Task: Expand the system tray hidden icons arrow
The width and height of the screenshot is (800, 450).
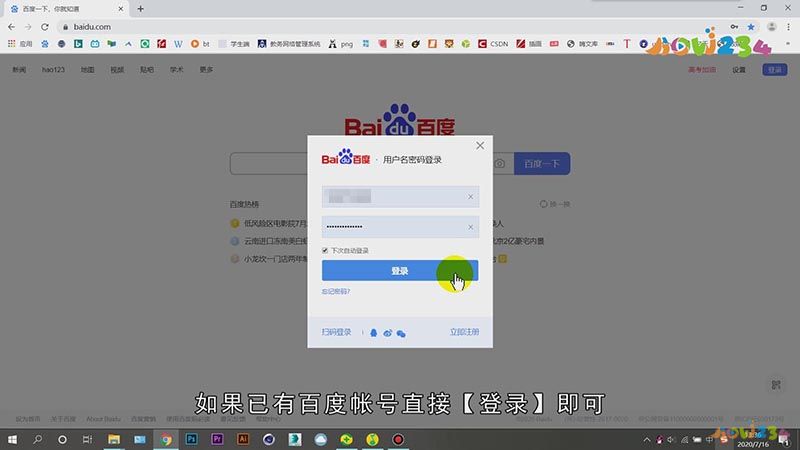Action: point(646,440)
